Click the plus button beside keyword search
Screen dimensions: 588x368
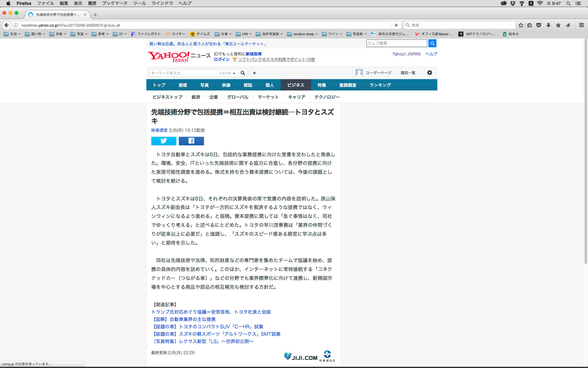tap(254, 73)
